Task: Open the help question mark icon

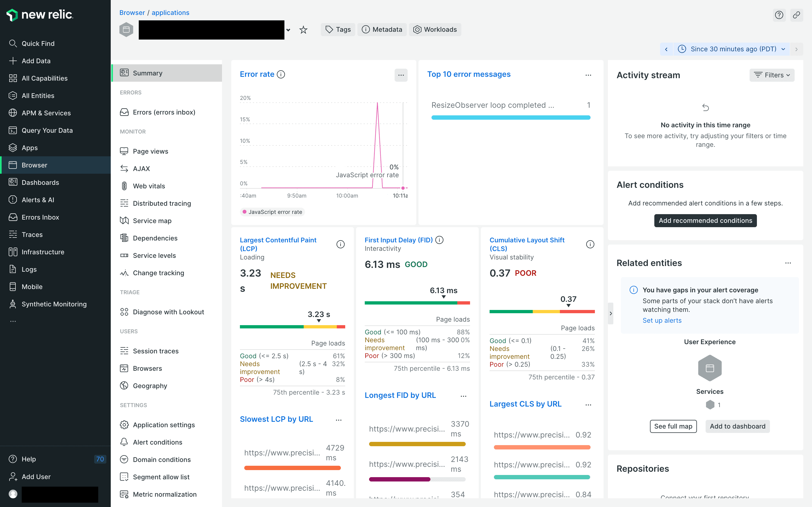Action: 779,15
